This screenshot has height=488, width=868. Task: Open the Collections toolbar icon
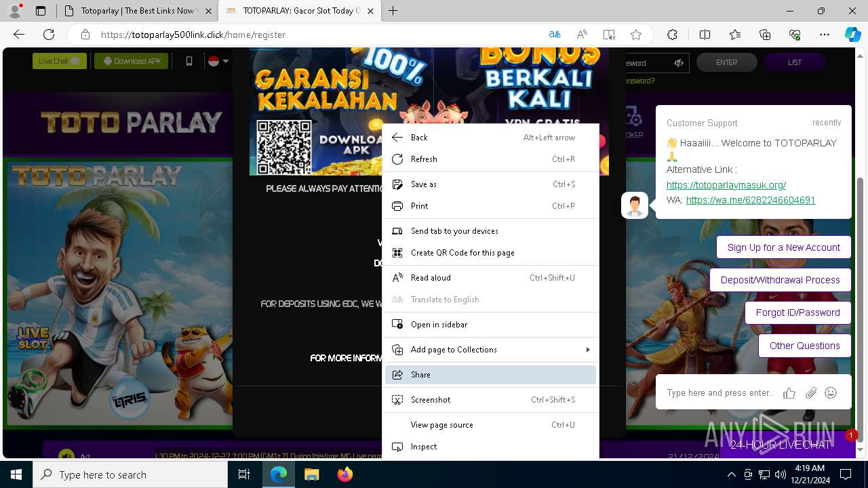point(765,35)
